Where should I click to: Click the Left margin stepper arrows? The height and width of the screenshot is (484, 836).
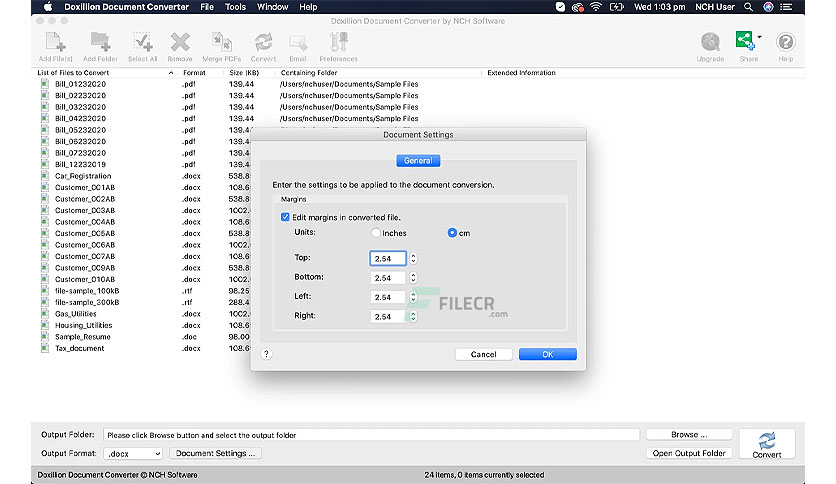413,297
